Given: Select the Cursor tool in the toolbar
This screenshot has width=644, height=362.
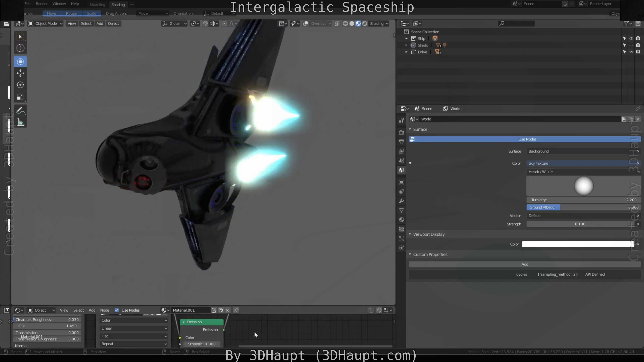Looking at the screenshot, I should (20, 48).
